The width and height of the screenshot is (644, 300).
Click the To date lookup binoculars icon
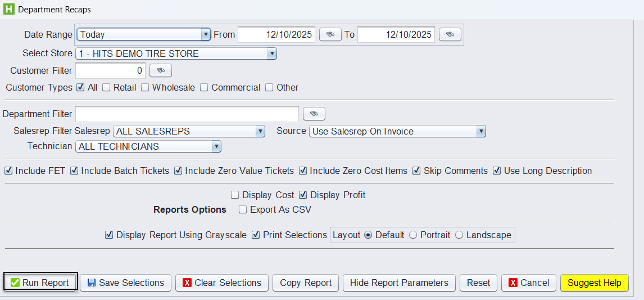tap(450, 34)
